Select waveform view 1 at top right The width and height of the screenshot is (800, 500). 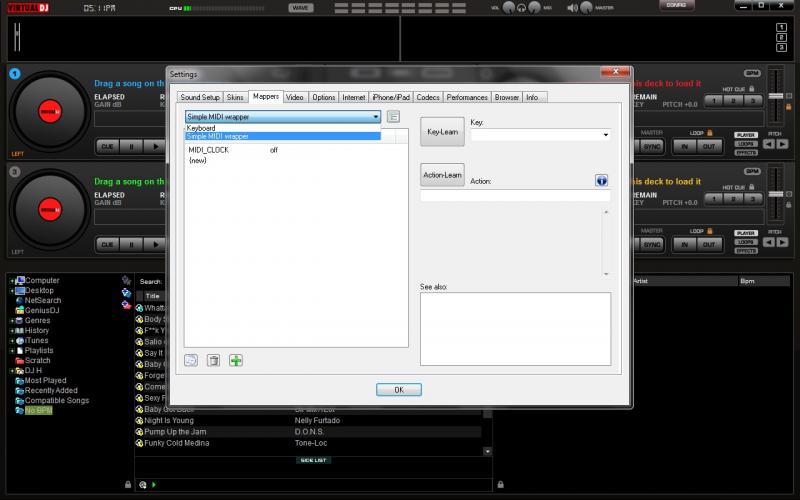click(781, 28)
